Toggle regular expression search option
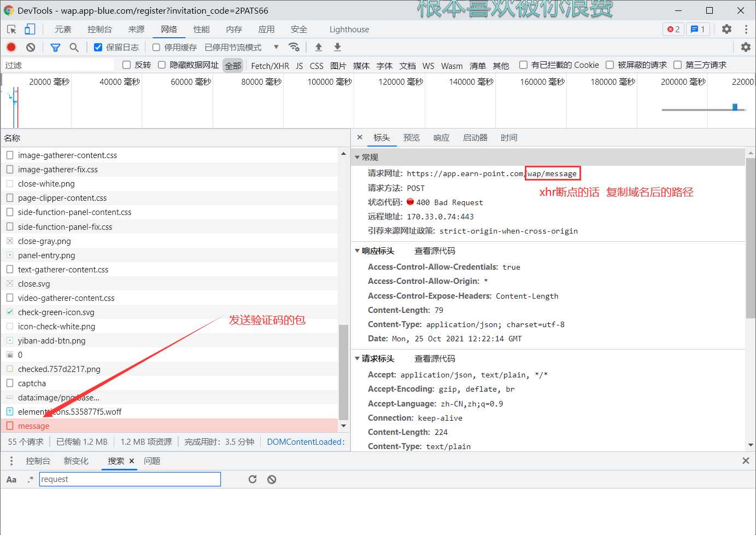 click(x=30, y=479)
